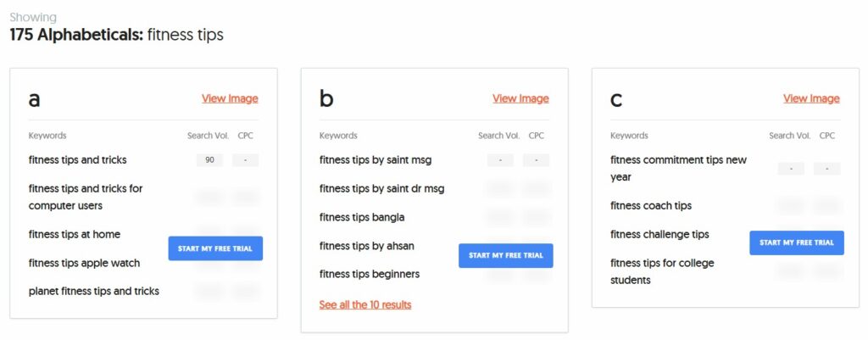This screenshot has height=340, width=868.
Task: Open View Image link in card b
Action: click(x=520, y=98)
